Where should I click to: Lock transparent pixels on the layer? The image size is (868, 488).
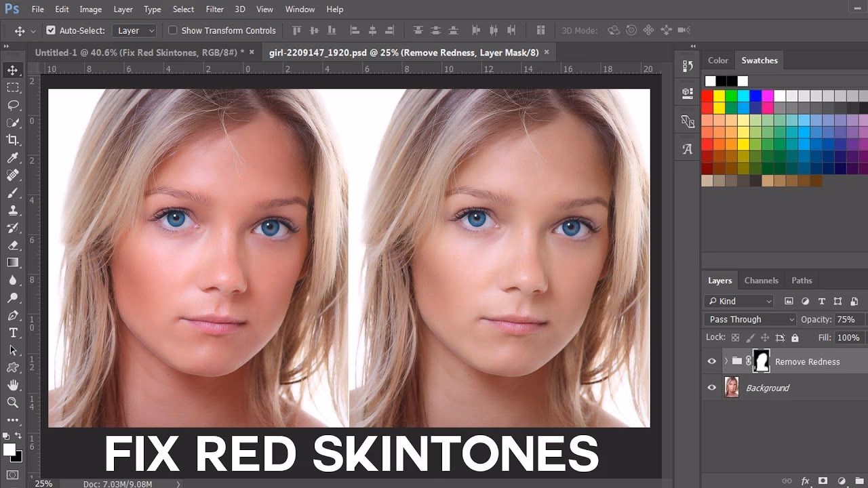735,337
